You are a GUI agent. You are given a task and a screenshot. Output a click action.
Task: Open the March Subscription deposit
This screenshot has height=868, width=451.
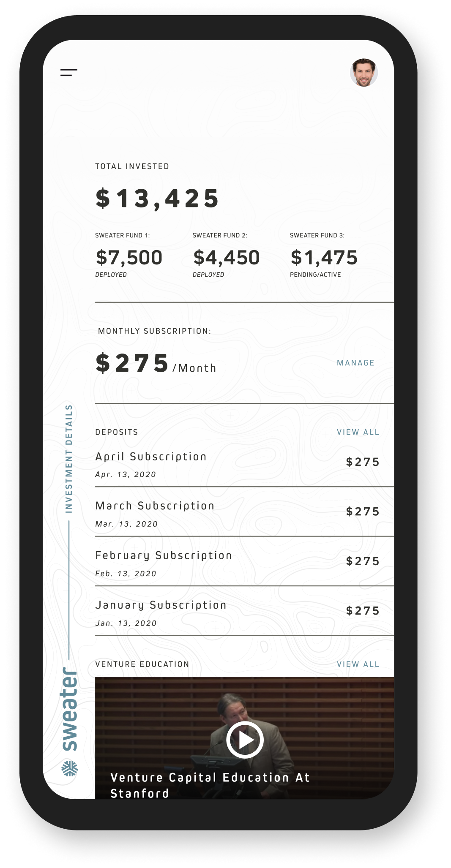tap(244, 512)
